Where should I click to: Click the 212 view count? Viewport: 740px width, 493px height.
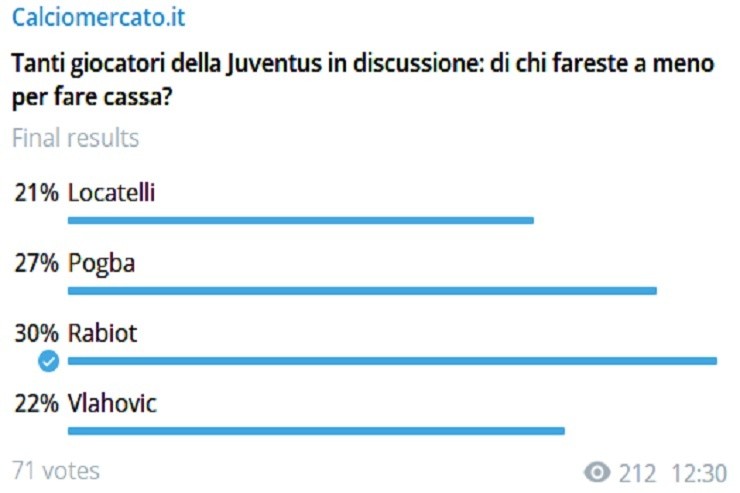click(637, 472)
